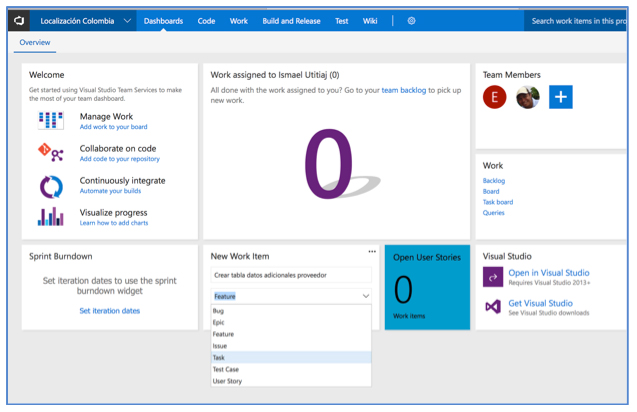The image size is (637, 412).
Task: Follow the Add work to your board link
Action: coord(113,127)
